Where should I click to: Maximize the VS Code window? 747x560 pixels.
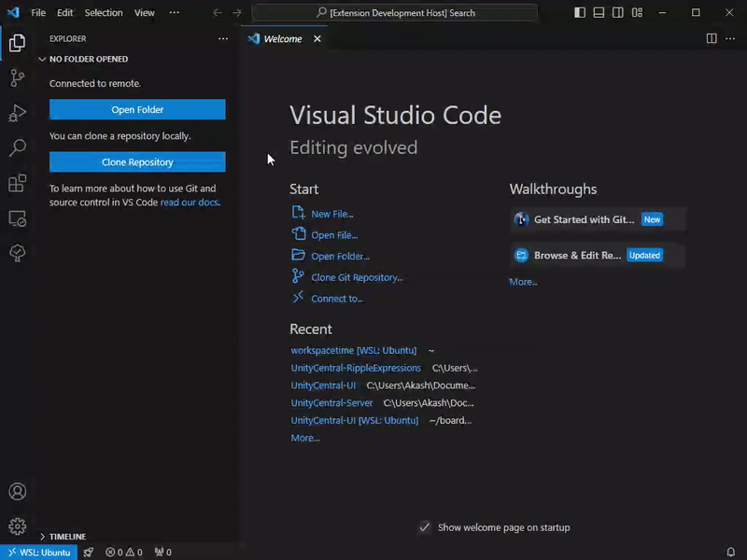pyautogui.click(x=696, y=13)
